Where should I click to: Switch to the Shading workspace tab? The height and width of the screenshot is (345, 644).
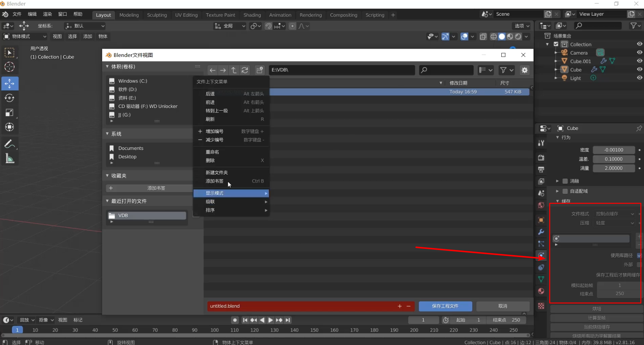point(252,15)
